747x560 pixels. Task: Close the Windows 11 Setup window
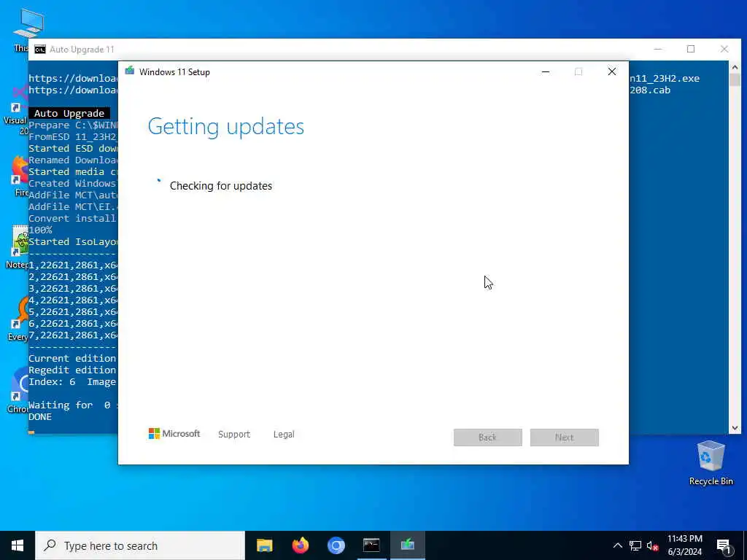point(612,72)
